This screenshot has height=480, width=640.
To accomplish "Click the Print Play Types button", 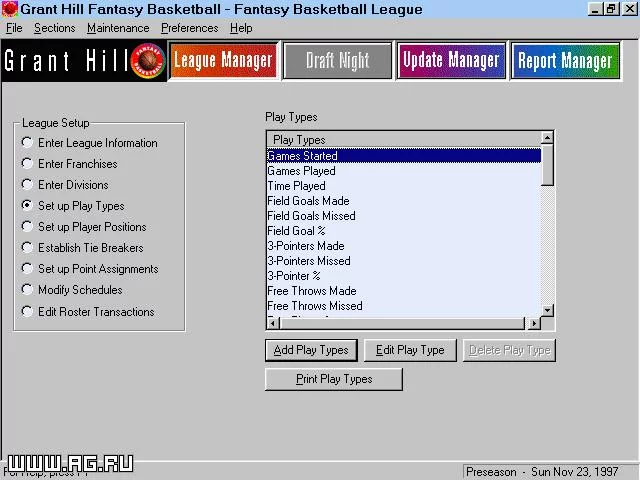I will (334, 379).
